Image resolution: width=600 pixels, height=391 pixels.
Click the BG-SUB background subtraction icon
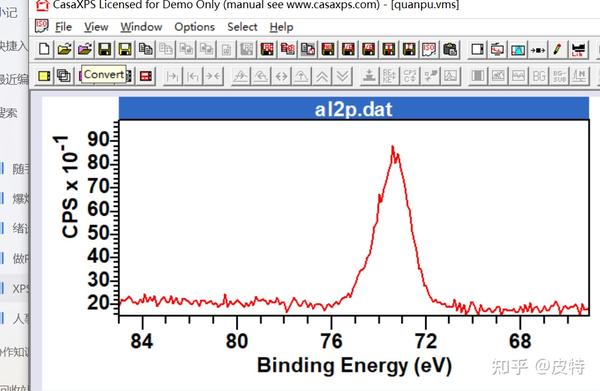coord(559,76)
